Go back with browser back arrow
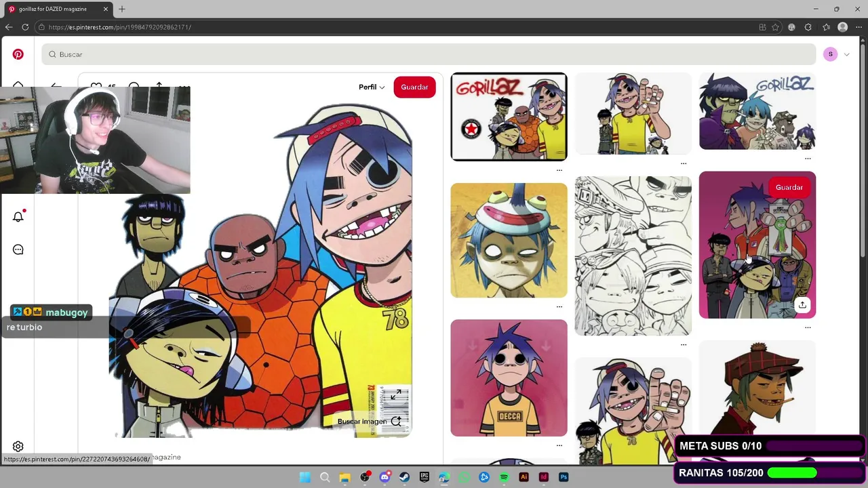Viewport: 868px width, 488px height. click(x=9, y=27)
